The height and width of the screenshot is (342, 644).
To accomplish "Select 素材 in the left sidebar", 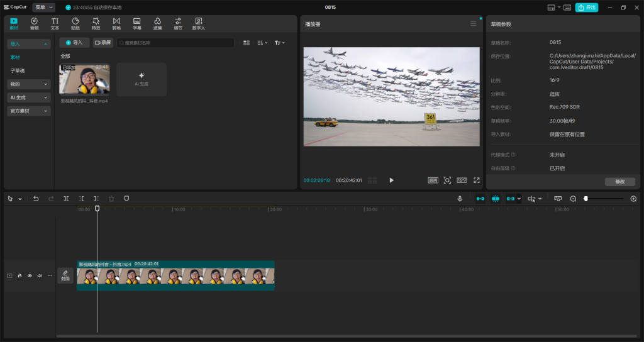I will coord(15,57).
